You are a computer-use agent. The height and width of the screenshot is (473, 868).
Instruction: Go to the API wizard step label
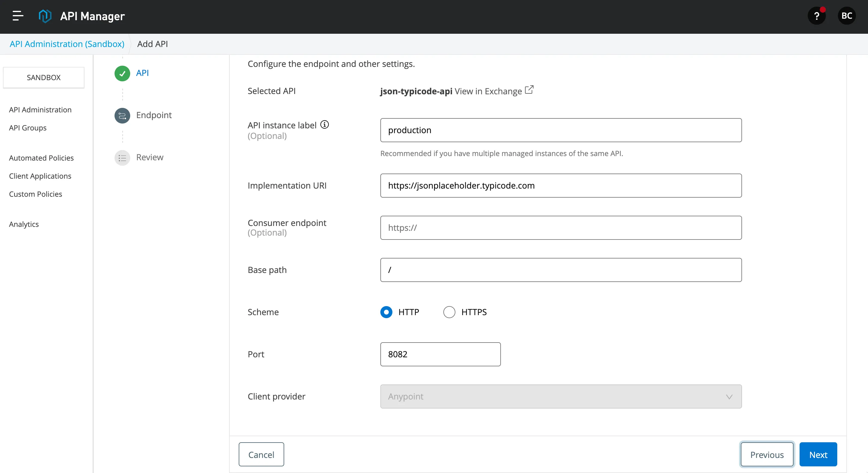tap(143, 73)
